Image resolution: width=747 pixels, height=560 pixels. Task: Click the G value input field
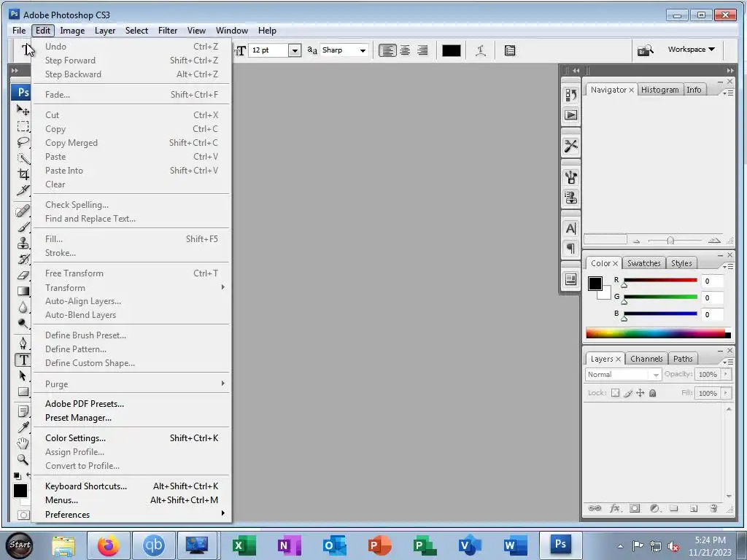click(x=713, y=297)
